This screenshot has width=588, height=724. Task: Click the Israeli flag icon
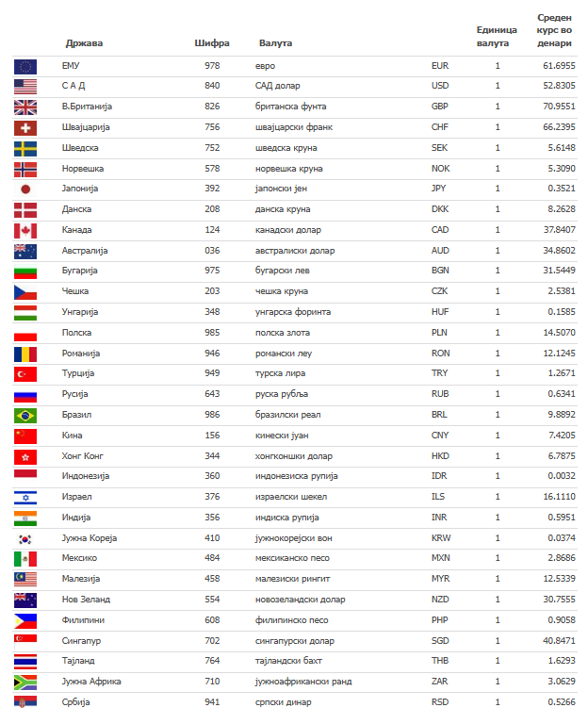tap(25, 497)
